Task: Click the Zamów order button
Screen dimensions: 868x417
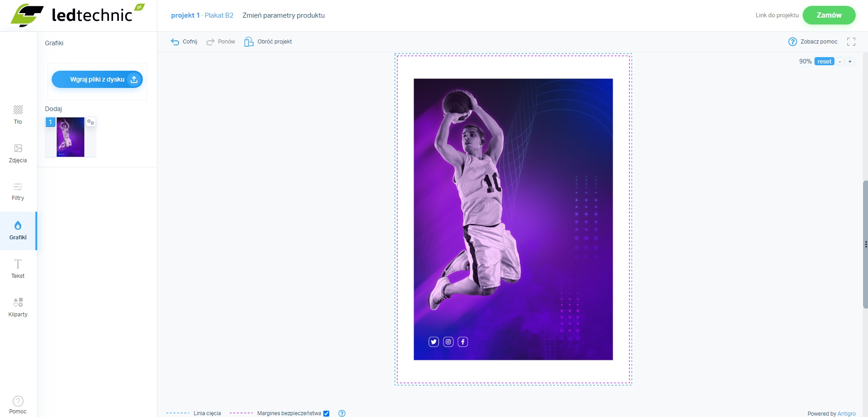Action: pos(829,15)
